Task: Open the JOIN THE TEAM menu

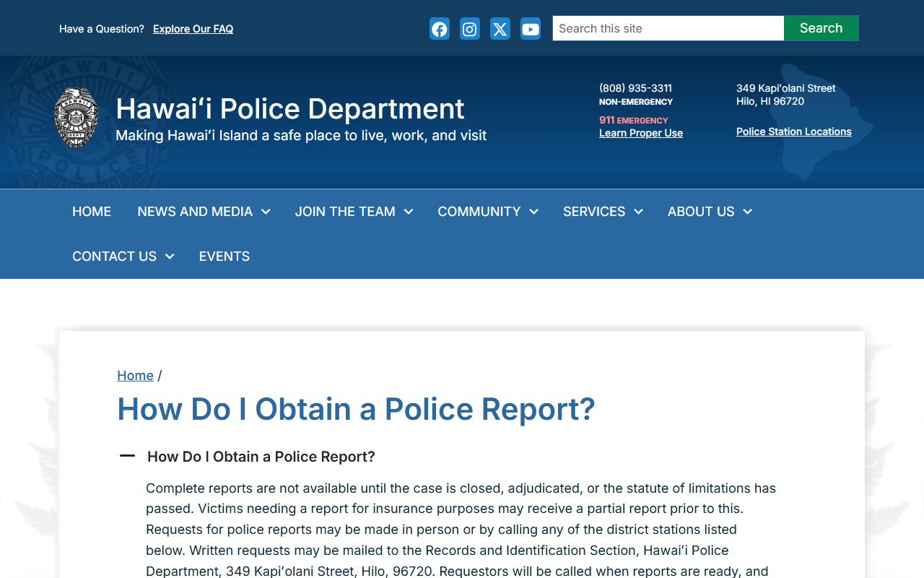Action: click(345, 212)
